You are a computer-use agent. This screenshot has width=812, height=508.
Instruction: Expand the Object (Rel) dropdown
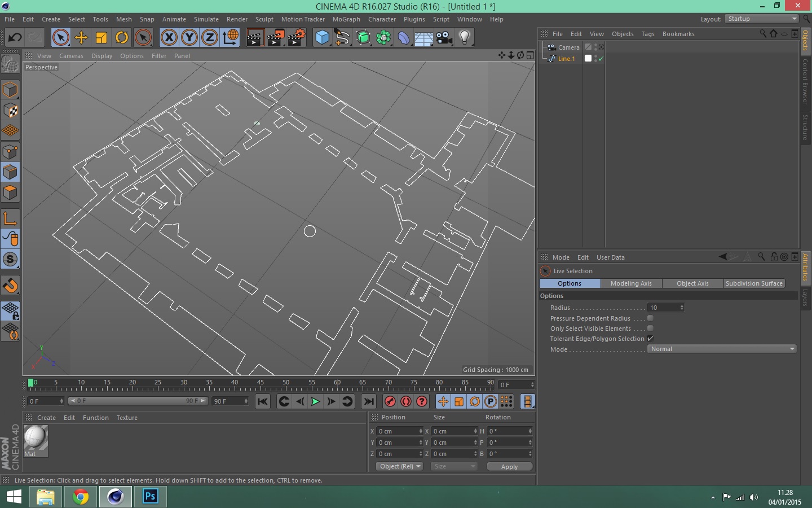pyautogui.click(x=399, y=466)
